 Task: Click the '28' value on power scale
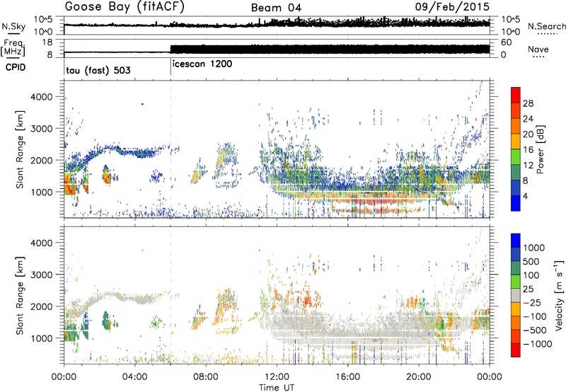coord(528,103)
